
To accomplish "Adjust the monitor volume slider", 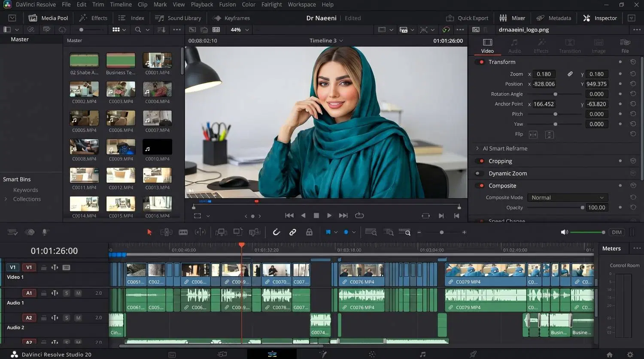I will click(x=588, y=232).
